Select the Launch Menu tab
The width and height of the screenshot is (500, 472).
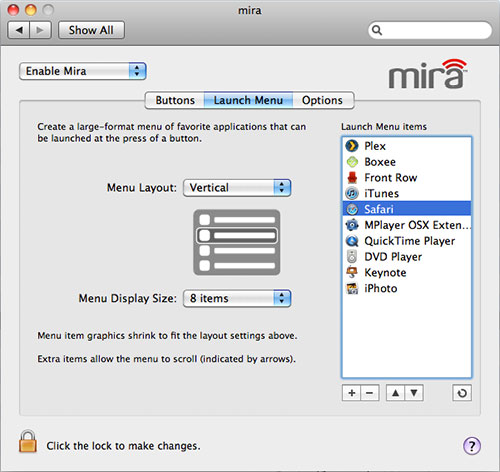click(x=248, y=100)
